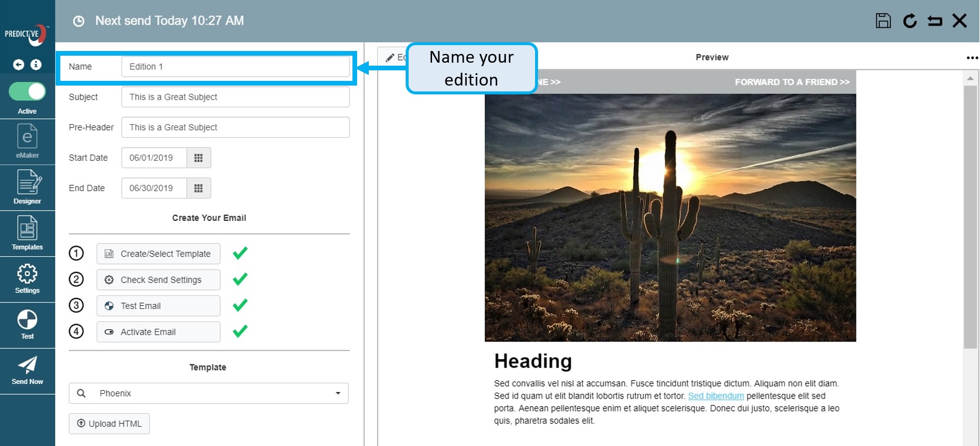Click the Create/Select Template button

158,254
